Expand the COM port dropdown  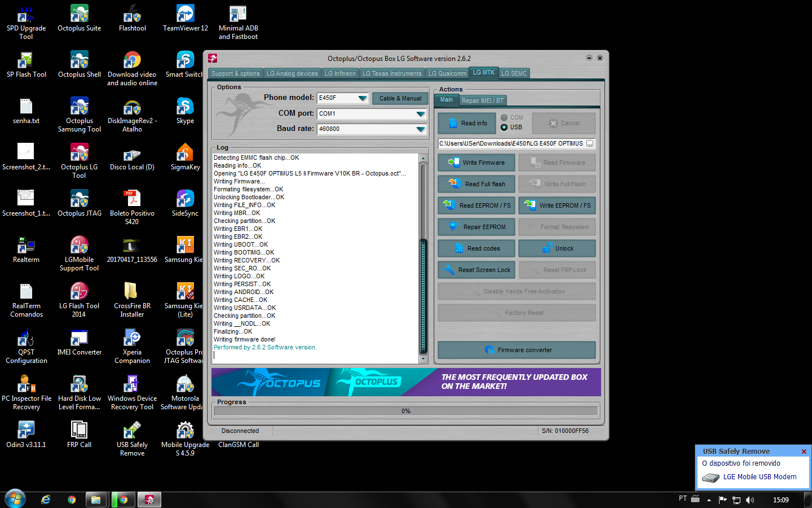click(x=420, y=114)
